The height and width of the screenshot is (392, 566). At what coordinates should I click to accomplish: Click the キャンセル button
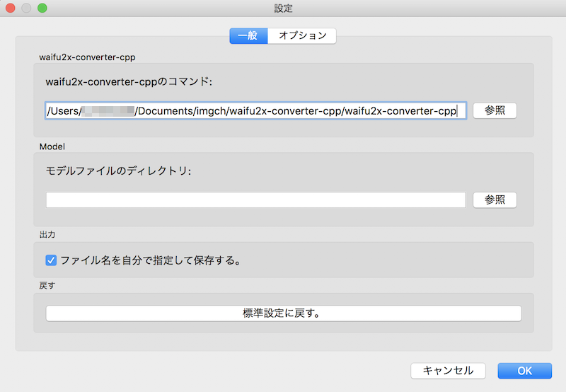click(x=447, y=371)
